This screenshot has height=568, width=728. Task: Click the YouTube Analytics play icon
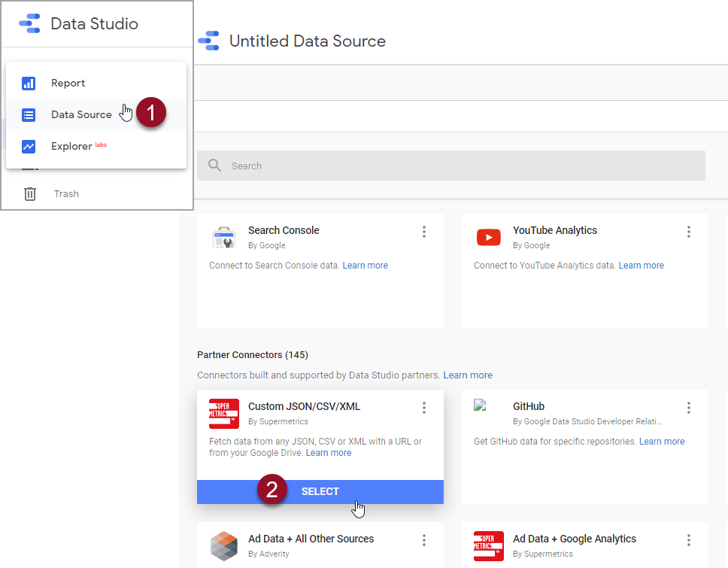[489, 238]
